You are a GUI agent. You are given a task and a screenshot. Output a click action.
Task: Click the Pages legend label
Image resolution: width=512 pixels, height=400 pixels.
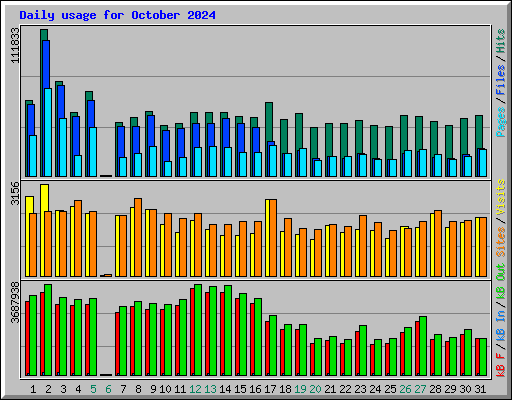pyautogui.click(x=501, y=122)
